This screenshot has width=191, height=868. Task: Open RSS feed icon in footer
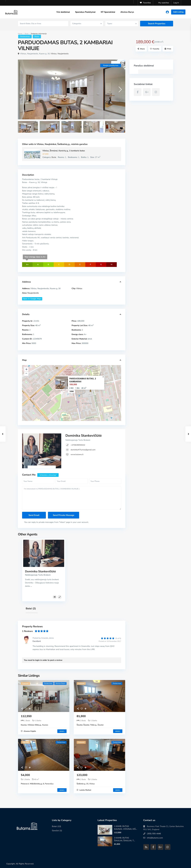pos(146,847)
